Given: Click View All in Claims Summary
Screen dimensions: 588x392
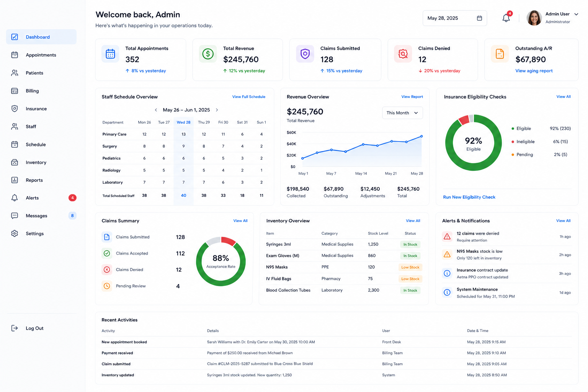Looking at the screenshot, I should tap(240, 221).
